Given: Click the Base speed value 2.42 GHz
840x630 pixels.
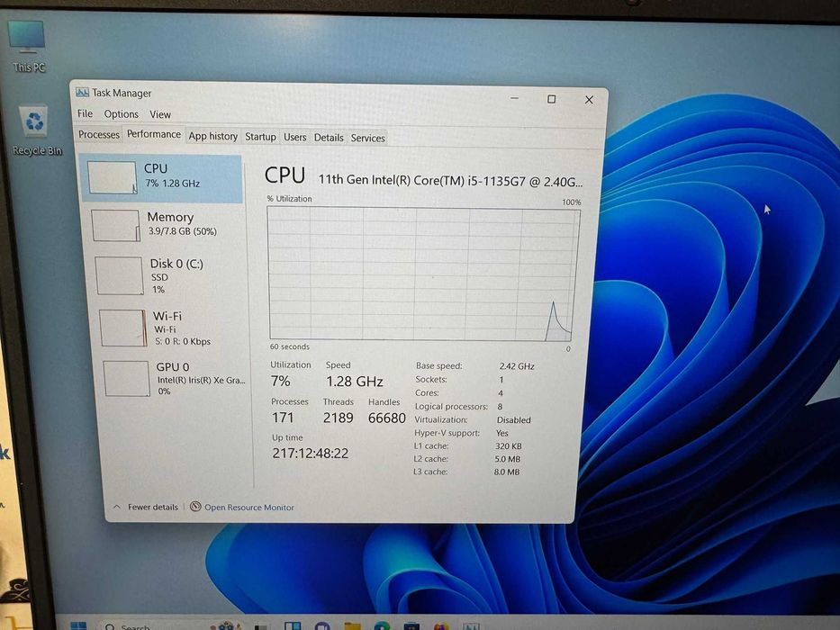Looking at the screenshot, I should (517, 366).
